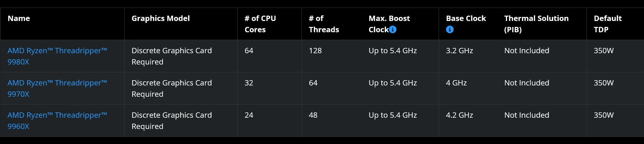Click the # of Threads column header
Image resolution: width=644 pixels, height=144 pixels.
pyautogui.click(x=324, y=24)
